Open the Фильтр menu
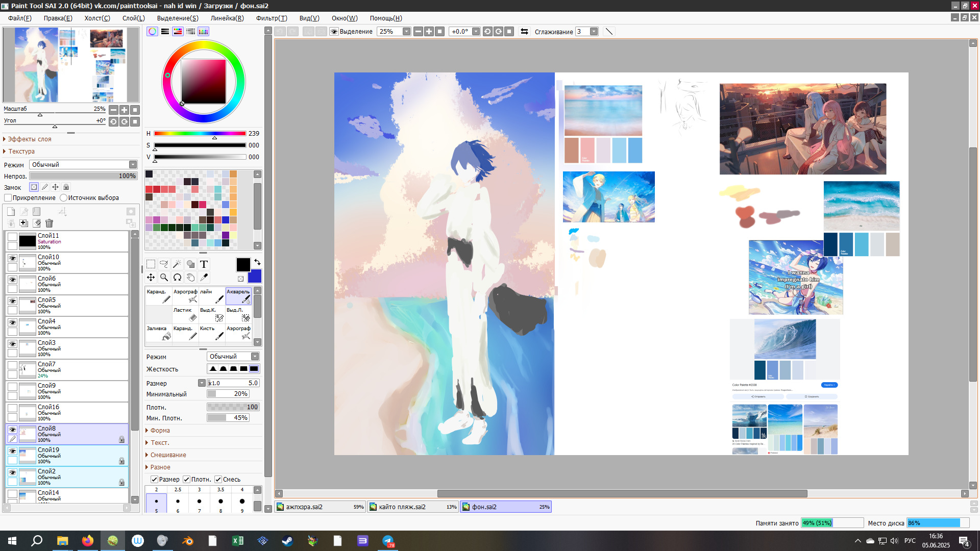This screenshot has height=551, width=980. pos(272,18)
